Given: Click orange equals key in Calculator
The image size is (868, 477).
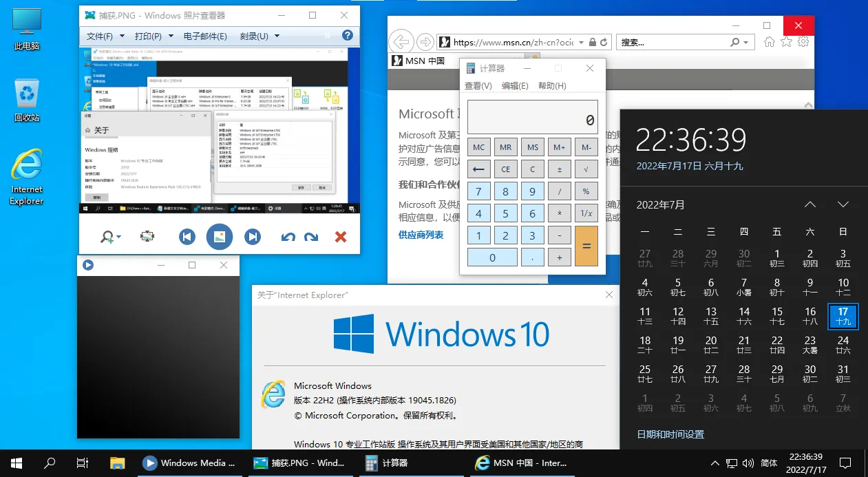Looking at the screenshot, I should [x=586, y=246].
